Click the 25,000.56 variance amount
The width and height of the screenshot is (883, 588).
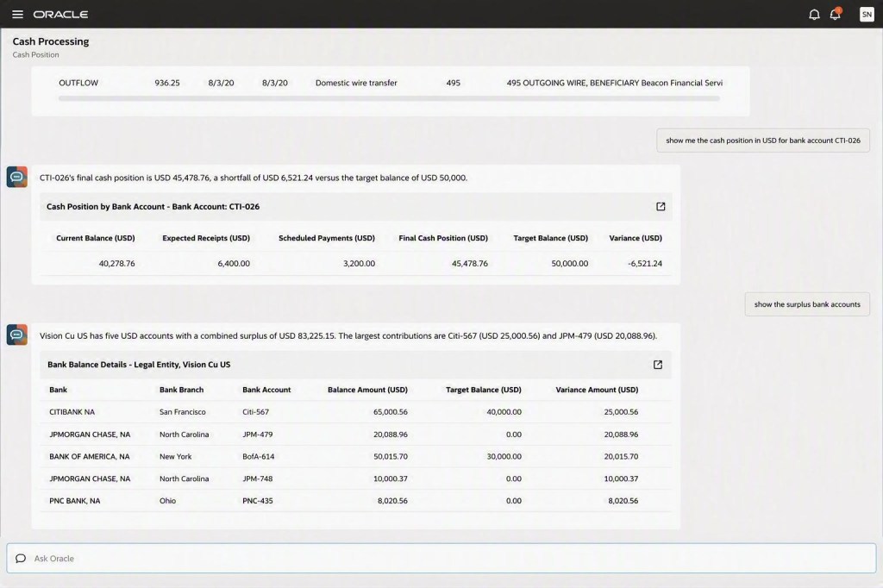point(621,412)
